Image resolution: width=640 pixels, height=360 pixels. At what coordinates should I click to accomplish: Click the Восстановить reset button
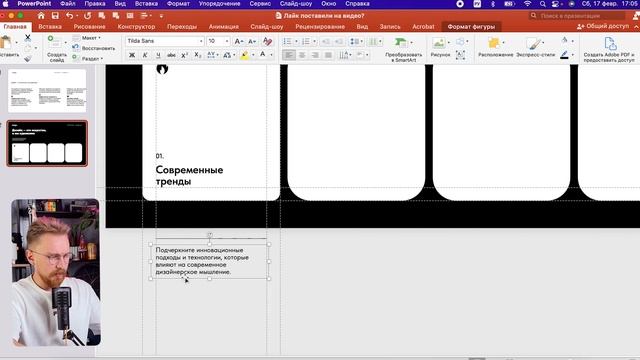pyautogui.click(x=94, y=48)
